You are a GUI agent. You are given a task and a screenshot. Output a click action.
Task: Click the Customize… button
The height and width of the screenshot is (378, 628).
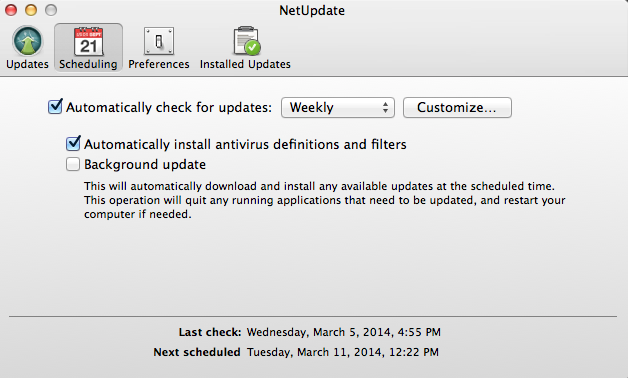[457, 107]
